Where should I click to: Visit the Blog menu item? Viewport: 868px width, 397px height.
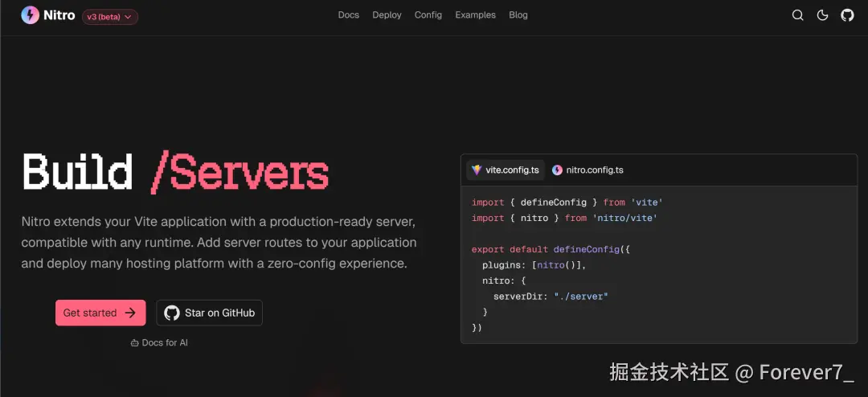point(518,15)
